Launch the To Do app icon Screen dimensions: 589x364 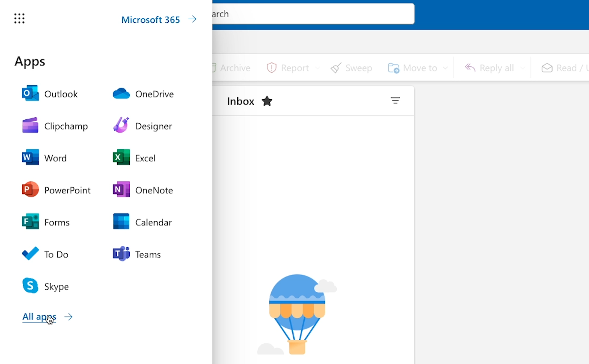[x=30, y=254]
